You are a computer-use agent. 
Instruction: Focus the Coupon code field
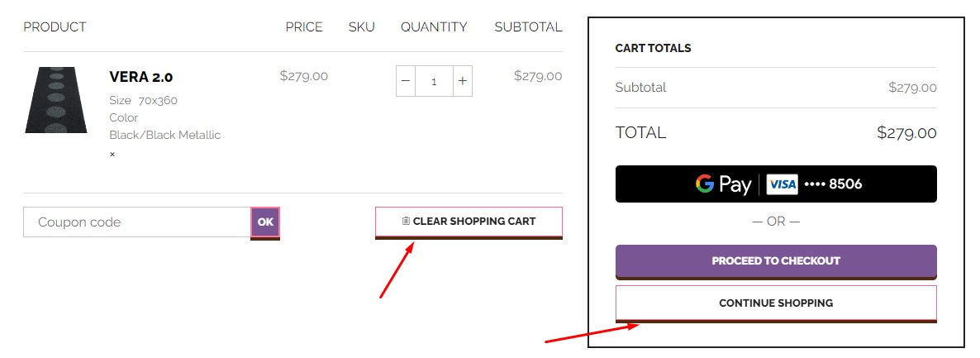pos(137,222)
